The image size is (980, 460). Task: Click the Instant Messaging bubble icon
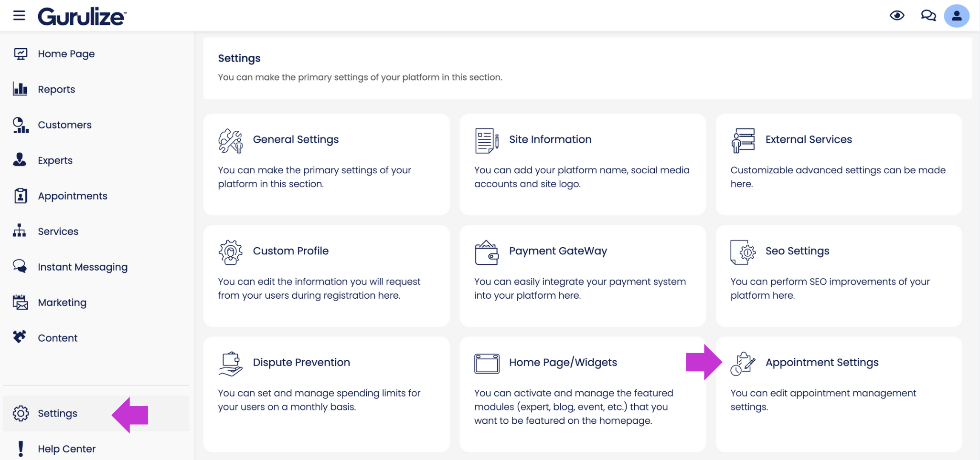pyautogui.click(x=20, y=266)
